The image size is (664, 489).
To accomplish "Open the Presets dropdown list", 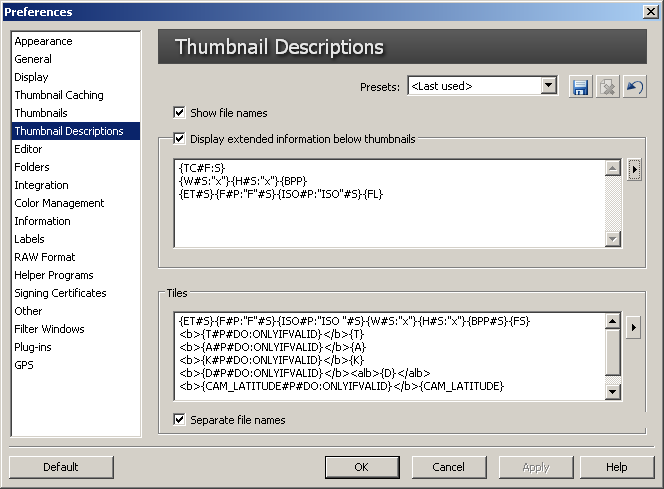I will click(548, 87).
